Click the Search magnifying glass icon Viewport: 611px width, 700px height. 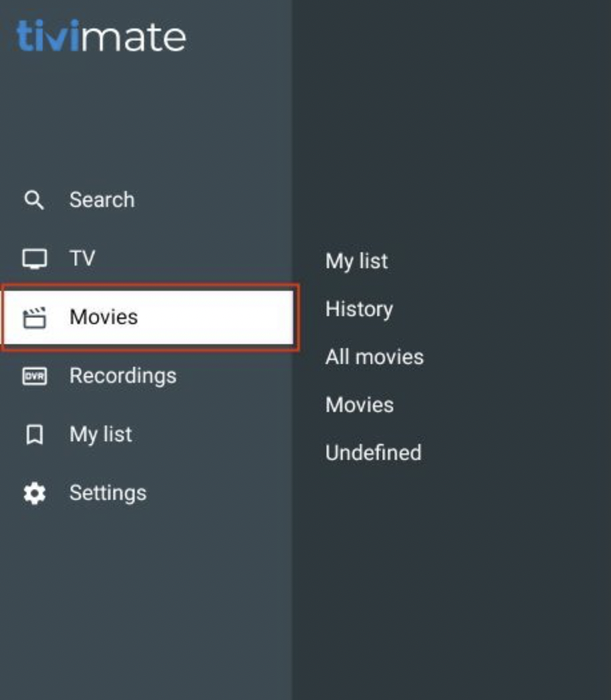click(x=34, y=200)
